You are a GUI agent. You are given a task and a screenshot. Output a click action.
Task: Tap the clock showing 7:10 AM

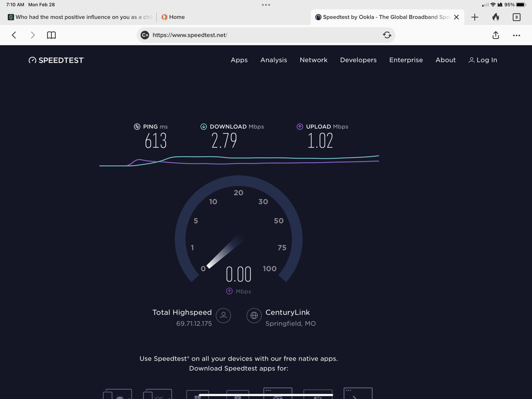[15, 5]
